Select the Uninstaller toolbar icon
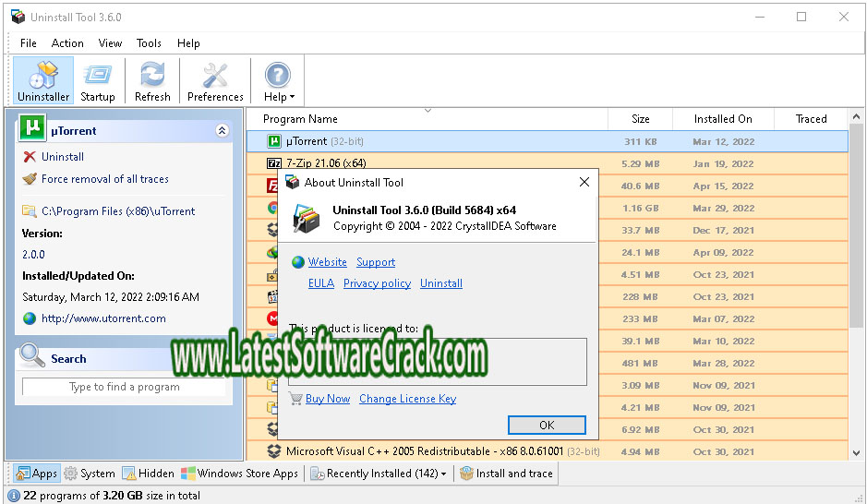 click(x=42, y=80)
